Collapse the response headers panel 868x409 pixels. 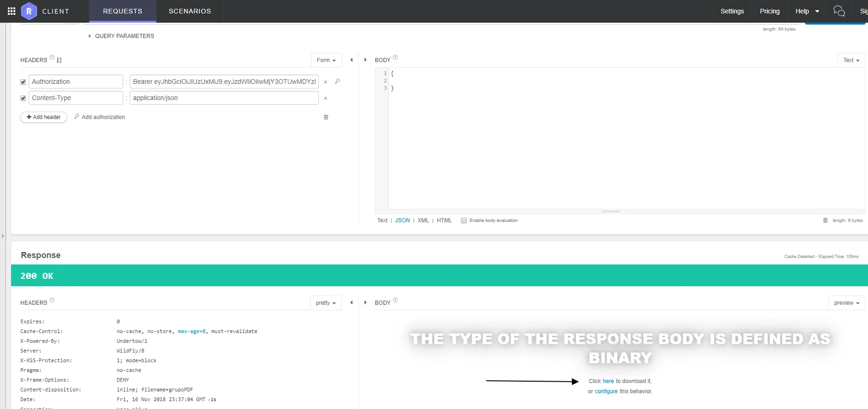coord(351,302)
